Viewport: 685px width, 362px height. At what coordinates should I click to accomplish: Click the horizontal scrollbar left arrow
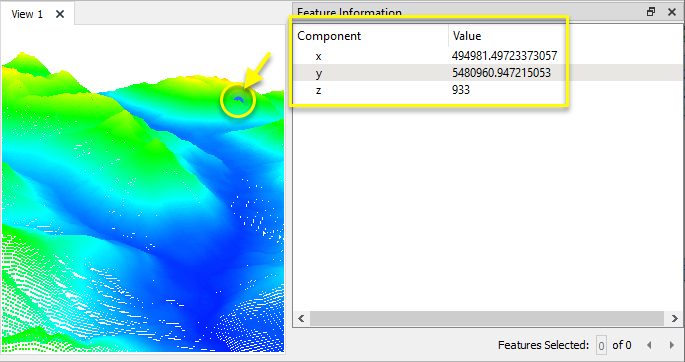(301, 319)
